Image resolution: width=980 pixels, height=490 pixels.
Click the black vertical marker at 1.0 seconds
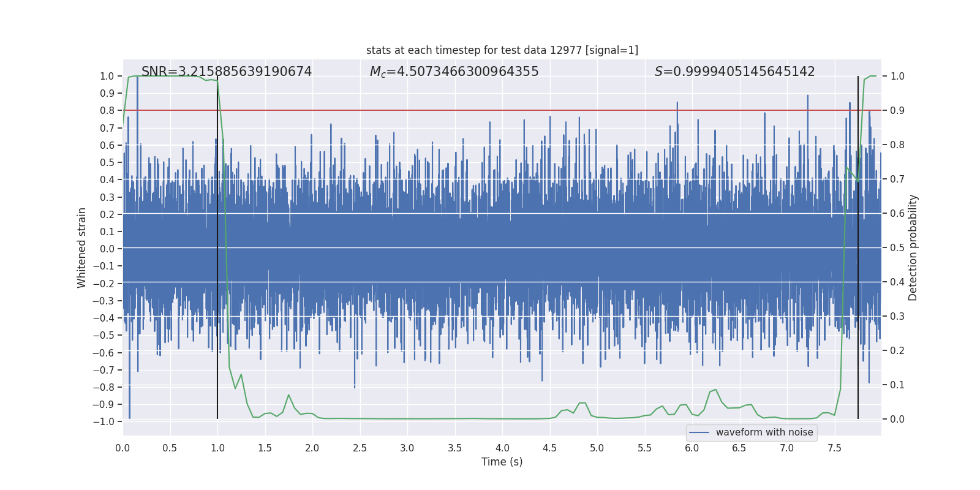pos(217,247)
